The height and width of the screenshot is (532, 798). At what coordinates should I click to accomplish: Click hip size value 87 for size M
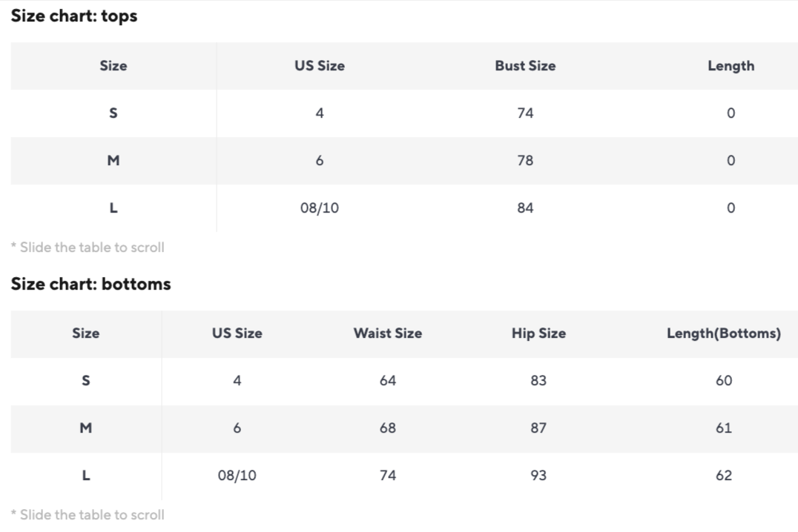point(538,428)
